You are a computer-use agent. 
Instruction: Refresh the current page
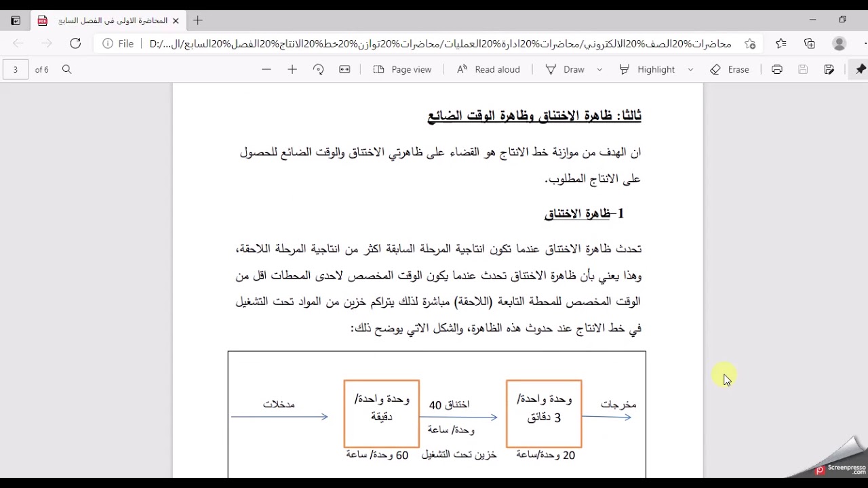click(75, 43)
